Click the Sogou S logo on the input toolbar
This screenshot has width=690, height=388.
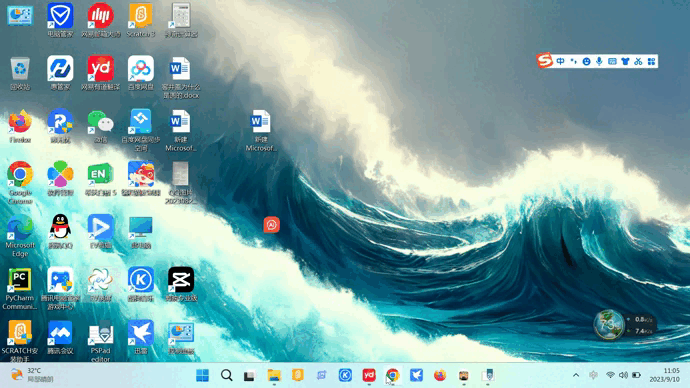[x=545, y=60]
